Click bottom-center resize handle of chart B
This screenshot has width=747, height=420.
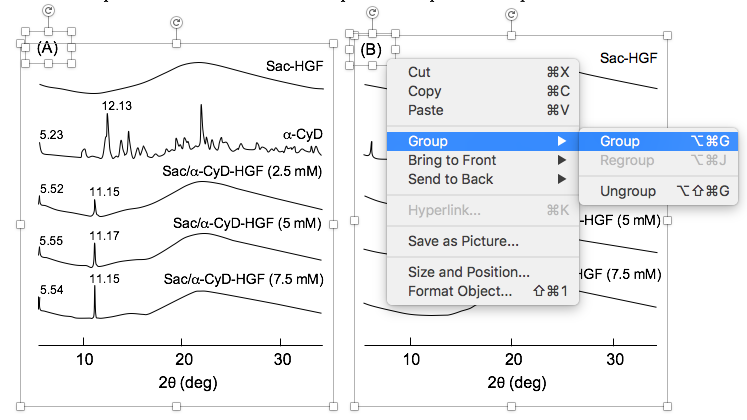511,406
